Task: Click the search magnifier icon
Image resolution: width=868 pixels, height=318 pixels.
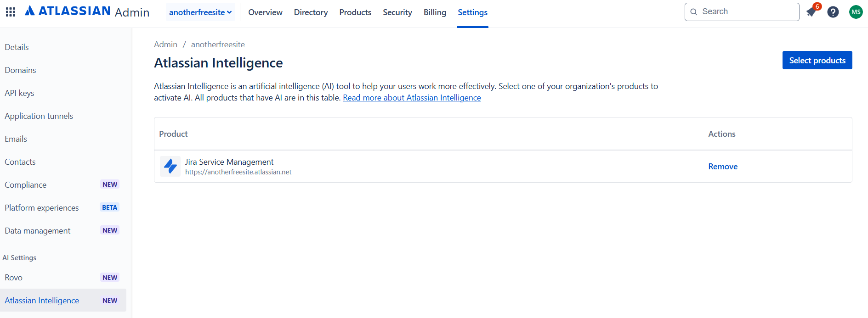Action: click(x=694, y=12)
